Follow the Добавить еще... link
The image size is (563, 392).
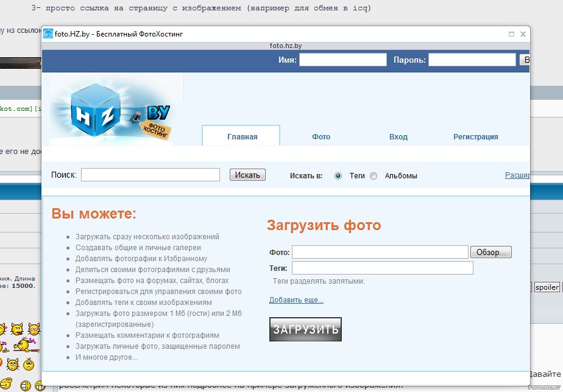296,300
